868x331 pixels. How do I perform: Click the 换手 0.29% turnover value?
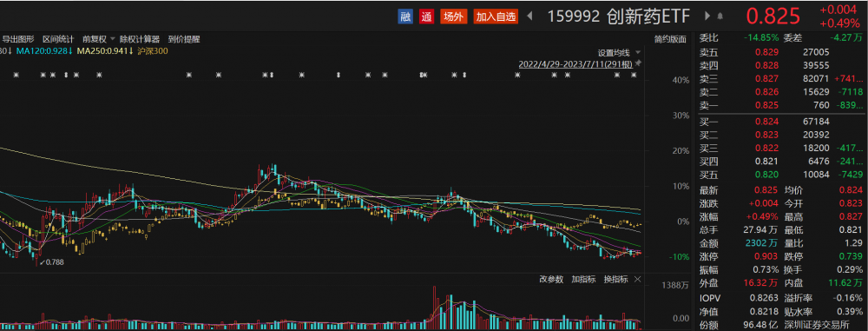click(x=850, y=270)
